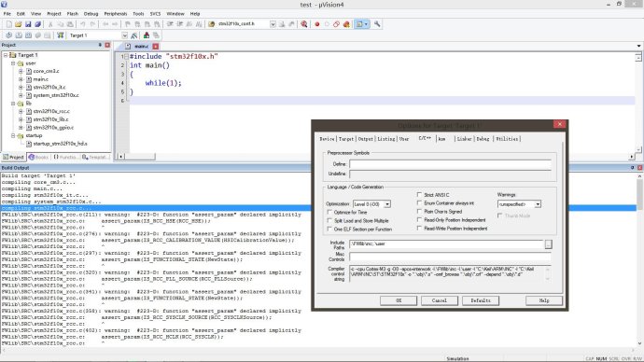Enable Read-Only Position Independent
Viewport: 644px width, 362px height.
[x=419, y=220]
